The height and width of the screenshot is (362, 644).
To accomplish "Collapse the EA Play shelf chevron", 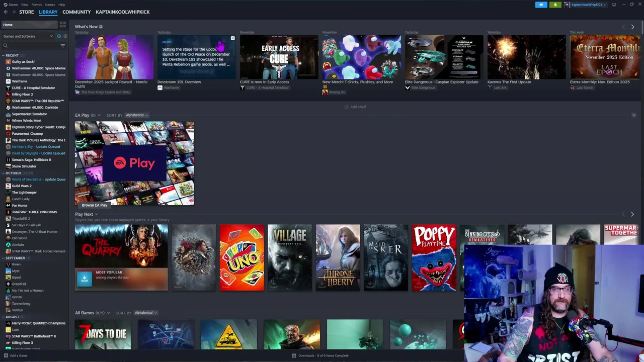I will [633, 115].
